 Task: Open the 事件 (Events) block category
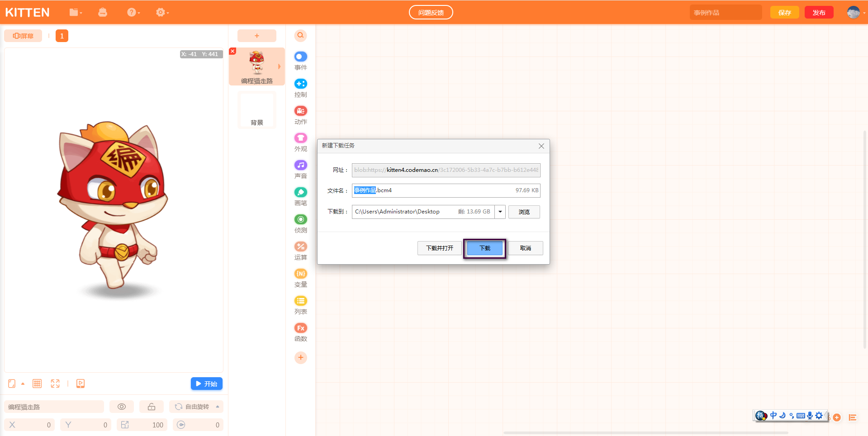[x=301, y=61]
